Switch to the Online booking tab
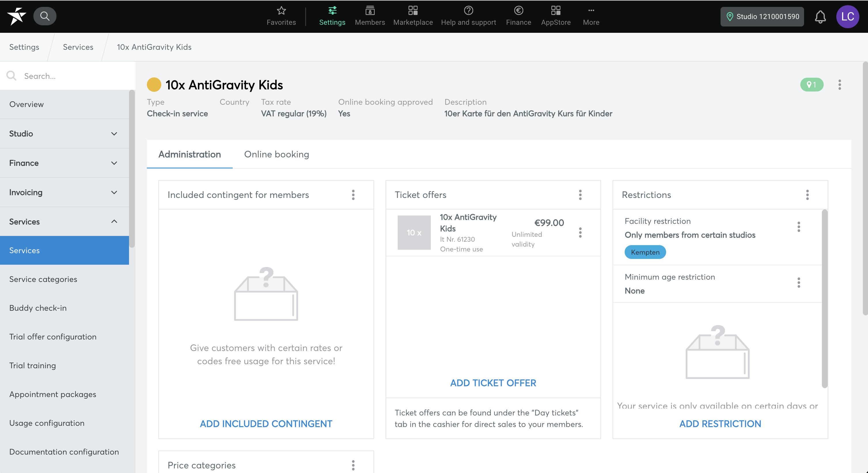The width and height of the screenshot is (868, 473). 276,154
